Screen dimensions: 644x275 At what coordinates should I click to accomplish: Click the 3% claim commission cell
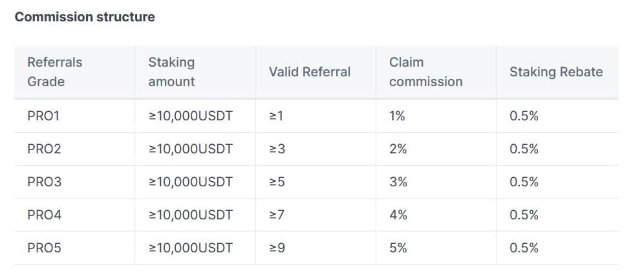tap(398, 182)
